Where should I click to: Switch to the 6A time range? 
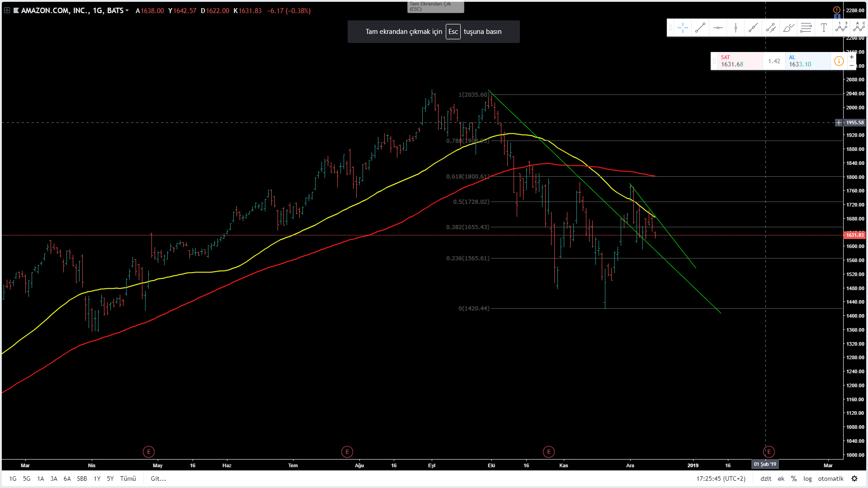point(67,479)
